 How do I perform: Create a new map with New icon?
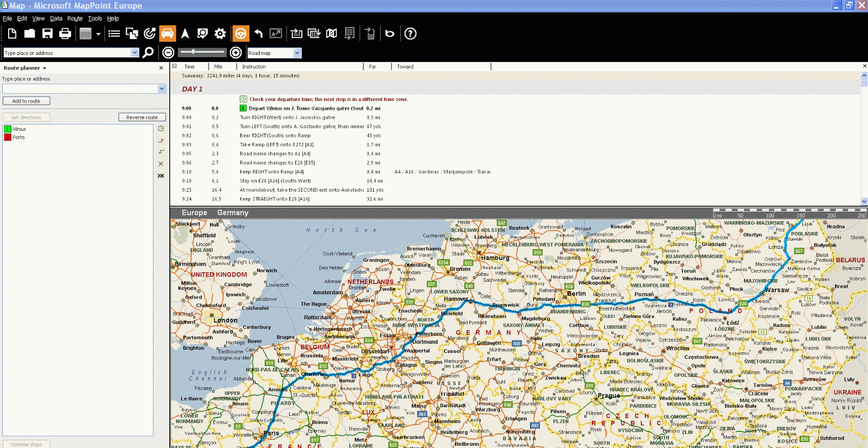pos(12,34)
